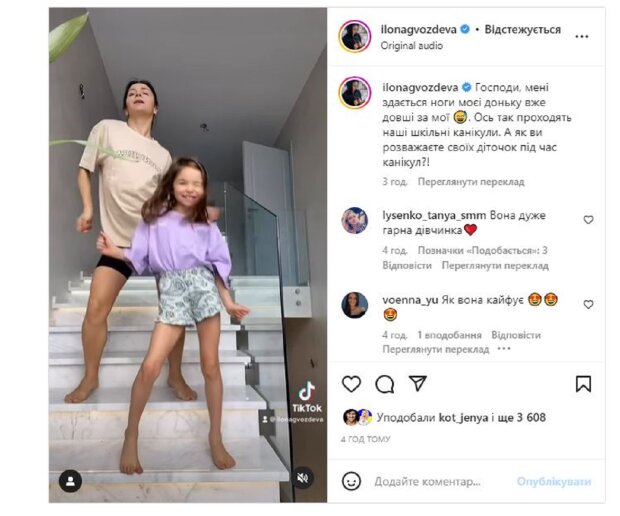This screenshot has height=516, width=620.
Task: Reply to lysenko_tanya_smm's comment
Action: (x=407, y=265)
